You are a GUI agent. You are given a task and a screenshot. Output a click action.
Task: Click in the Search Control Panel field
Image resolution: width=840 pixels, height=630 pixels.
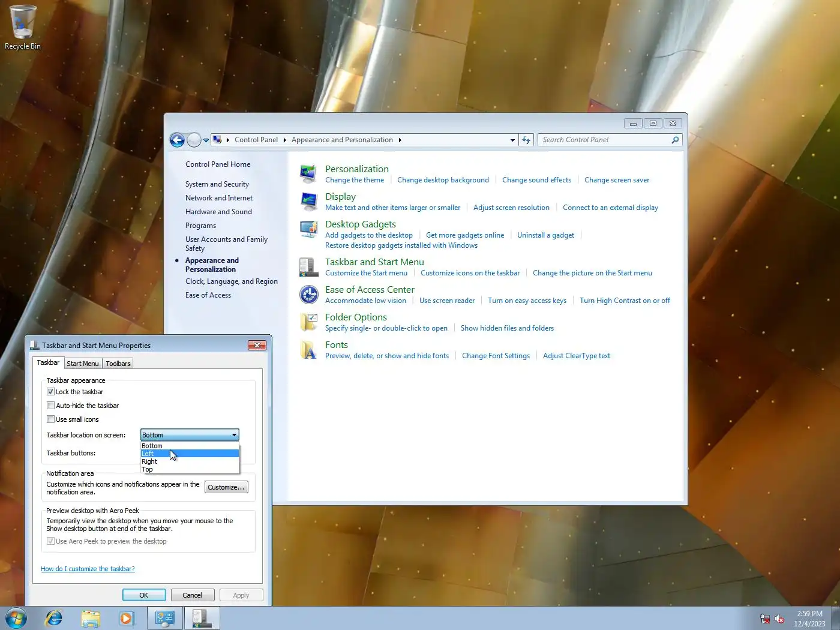point(605,140)
